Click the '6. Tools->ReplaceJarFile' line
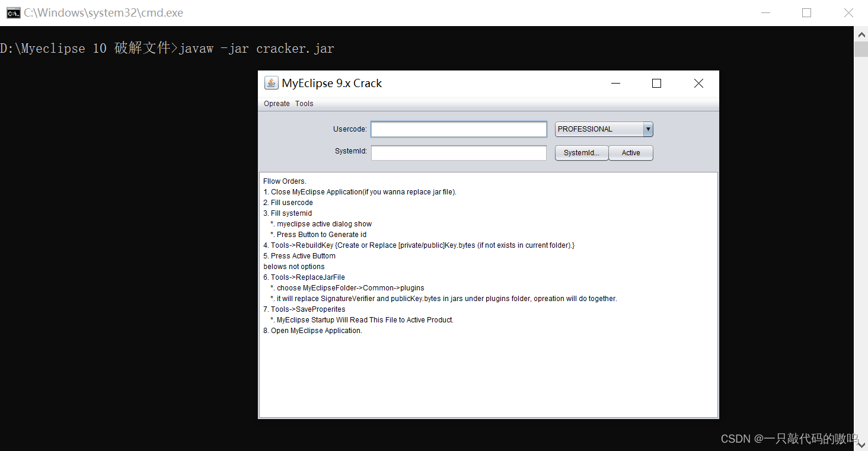This screenshot has height=451, width=868. click(304, 277)
